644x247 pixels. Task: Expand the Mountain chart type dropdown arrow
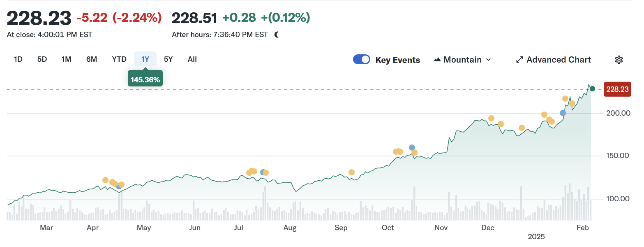(x=489, y=60)
